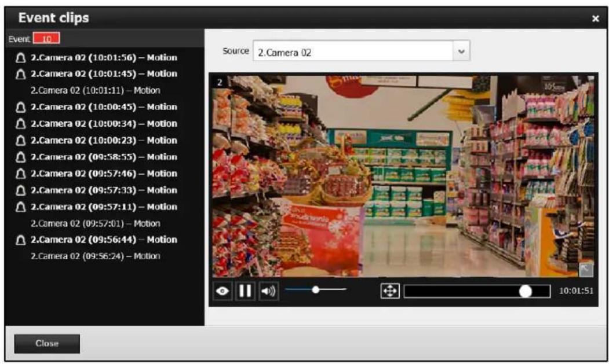Click the four-arrow move icon
Image resolution: width=609 pixels, height=364 pixels.
coord(390,291)
